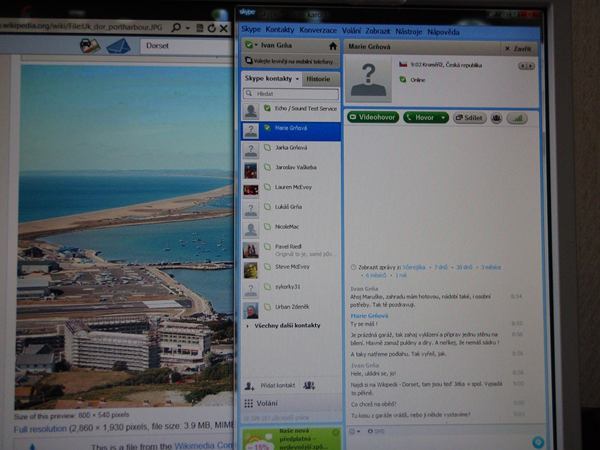Expand Všechny další kontakty group
This screenshot has height=450, width=600.
tap(283, 326)
